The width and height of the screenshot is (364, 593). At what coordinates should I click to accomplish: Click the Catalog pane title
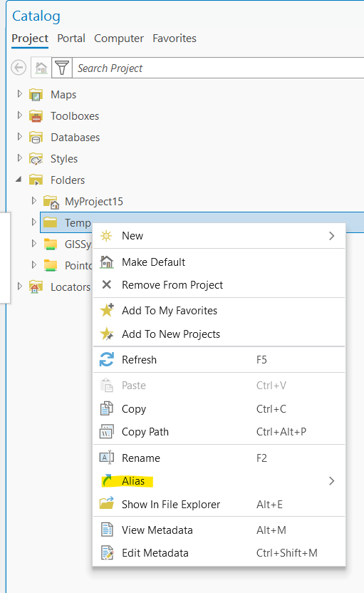click(x=36, y=16)
